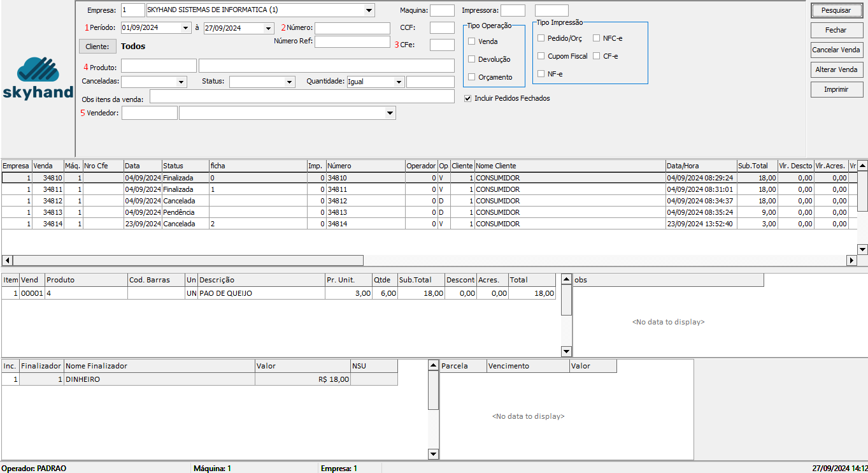Open the Empresa dropdown list
Screen dimensions: 868x473
(x=369, y=10)
